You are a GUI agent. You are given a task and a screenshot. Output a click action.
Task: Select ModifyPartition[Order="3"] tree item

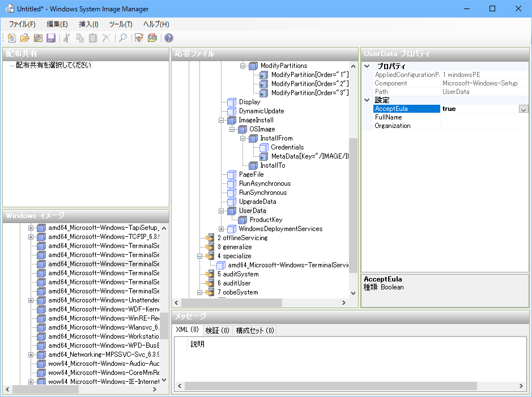(x=309, y=93)
